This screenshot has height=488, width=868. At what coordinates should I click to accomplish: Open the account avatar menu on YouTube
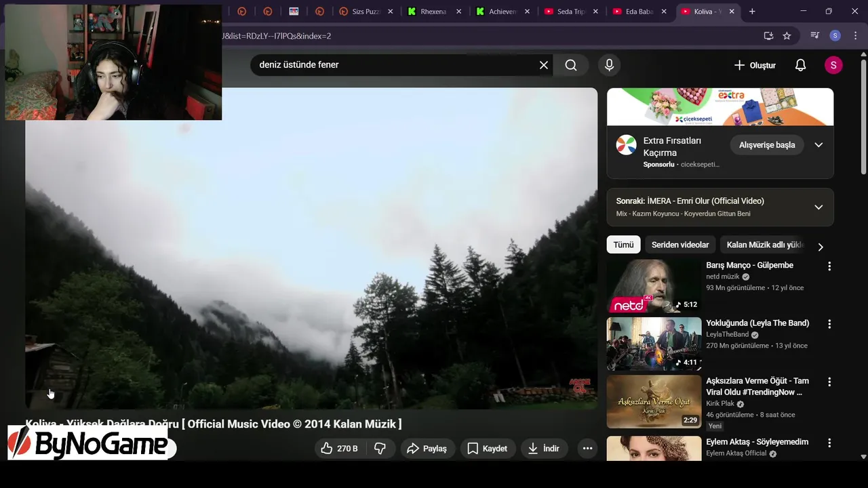[x=833, y=65]
